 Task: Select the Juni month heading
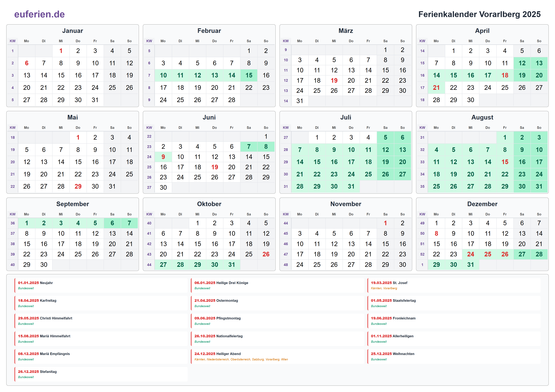coord(209,117)
